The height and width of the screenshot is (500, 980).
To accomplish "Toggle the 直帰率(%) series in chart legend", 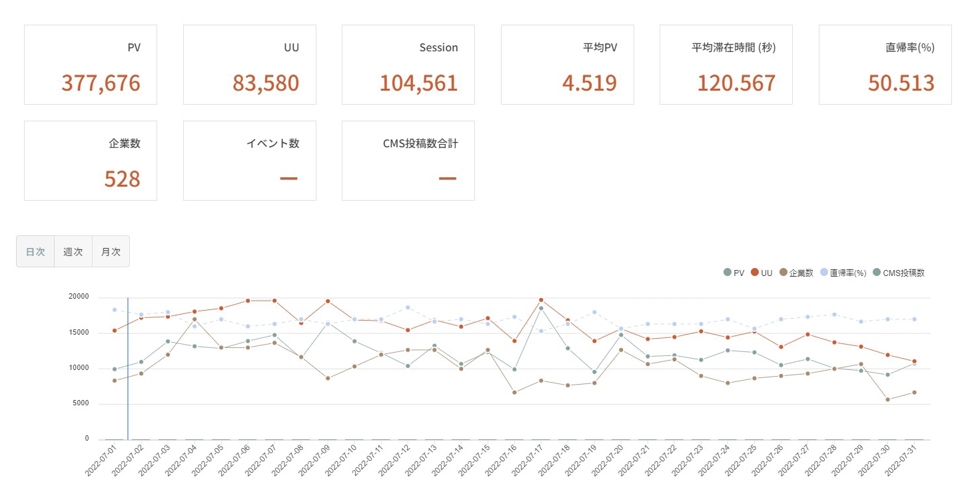I will tap(843, 273).
